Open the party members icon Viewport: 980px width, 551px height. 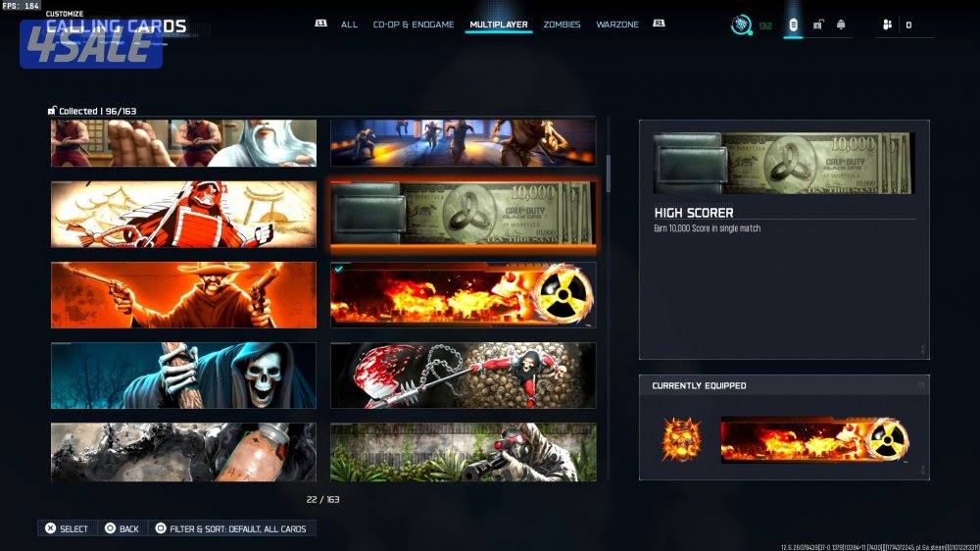tap(887, 25)
